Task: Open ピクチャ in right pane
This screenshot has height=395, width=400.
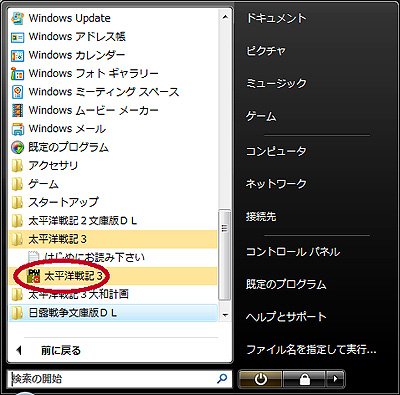Action: coord(266,51)
